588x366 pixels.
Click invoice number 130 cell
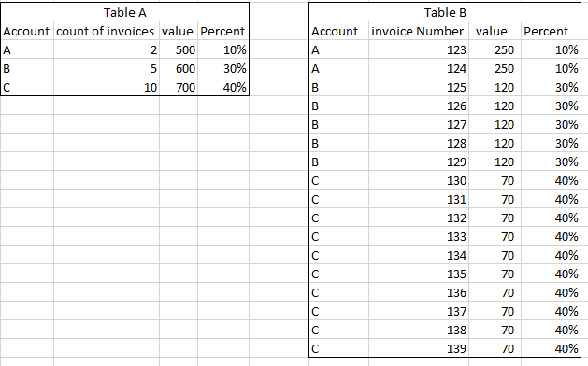pos(419,180)
